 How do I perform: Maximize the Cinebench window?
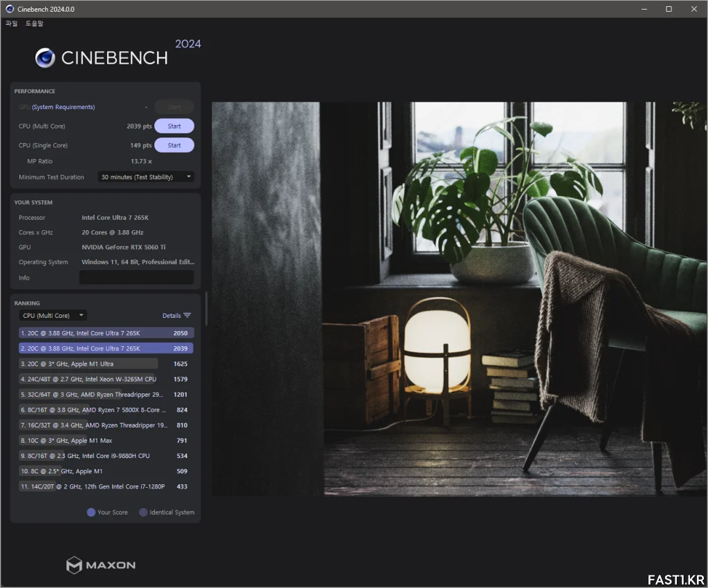pyautogui.click(x=669, y=9)
